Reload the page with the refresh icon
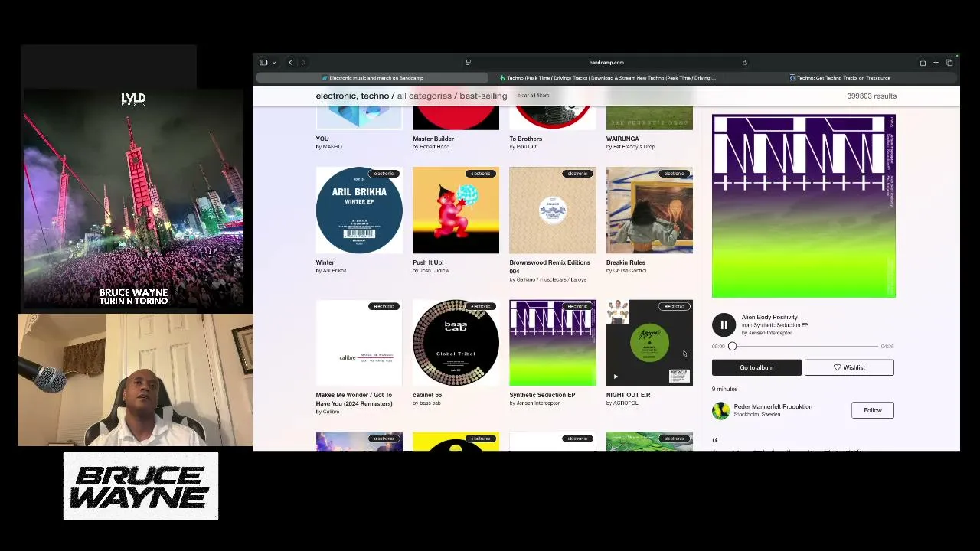 (745, 63)
